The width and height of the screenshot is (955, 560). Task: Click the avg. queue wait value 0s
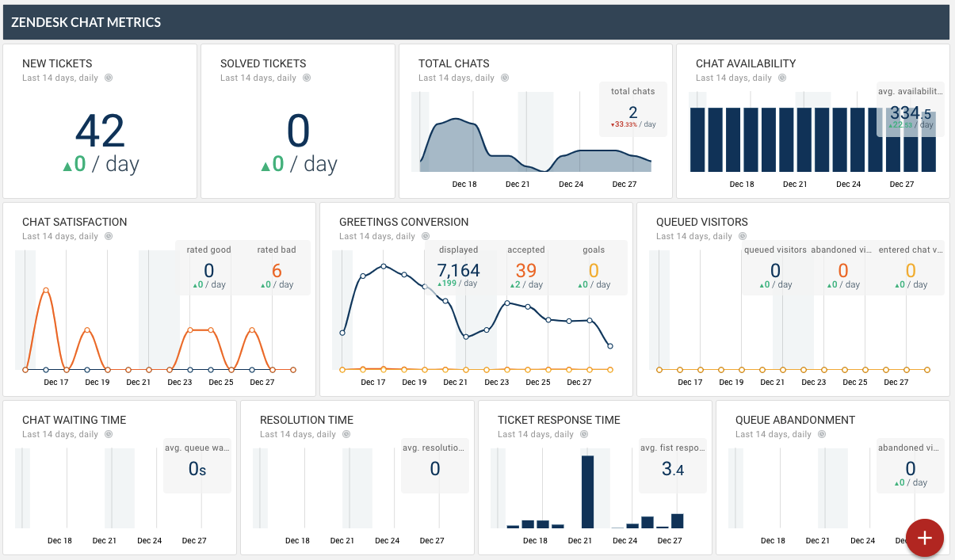[x=197, y=469]
